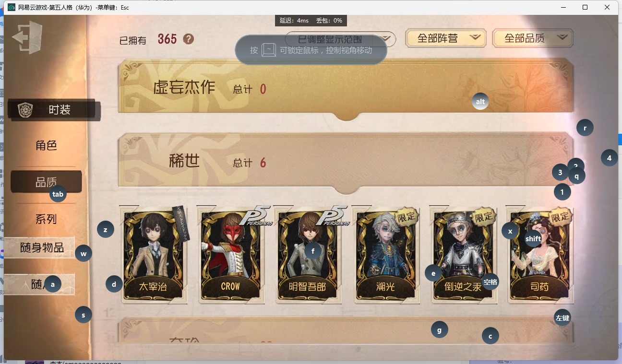Screen dimensions: 622x364
Task: Click the tab key overlay bubble
Action: coord(58,194)
